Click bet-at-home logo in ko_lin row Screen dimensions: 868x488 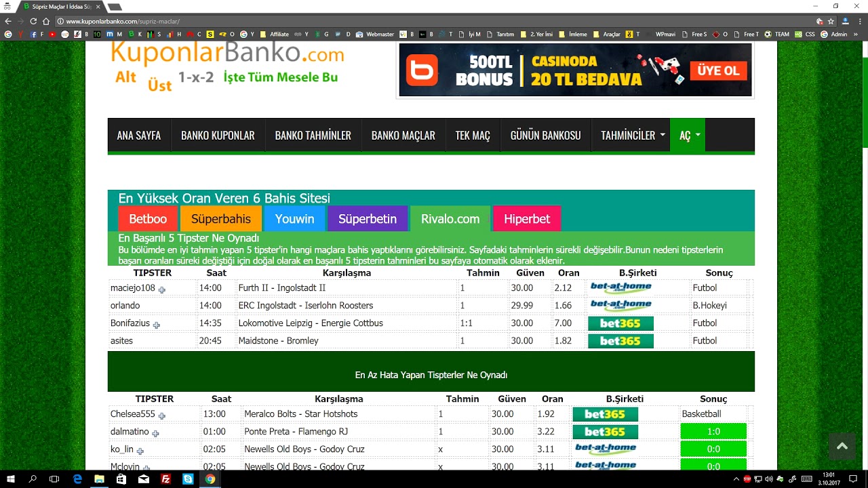pyautogui.click(x=605, y=448)
